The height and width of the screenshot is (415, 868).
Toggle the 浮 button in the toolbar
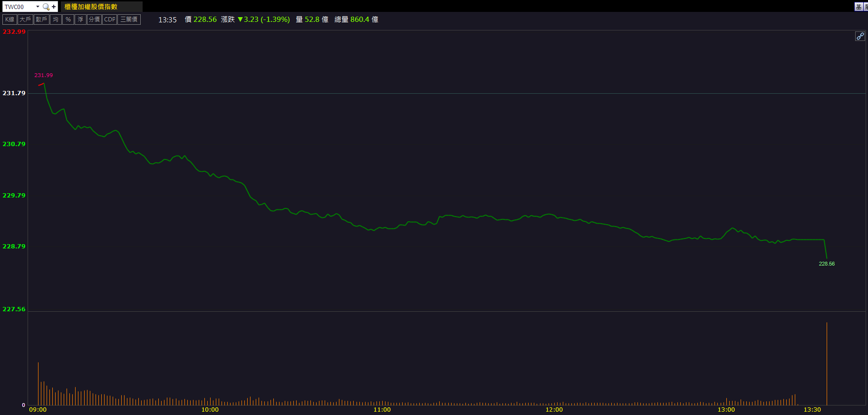click(x=80, y=20)
